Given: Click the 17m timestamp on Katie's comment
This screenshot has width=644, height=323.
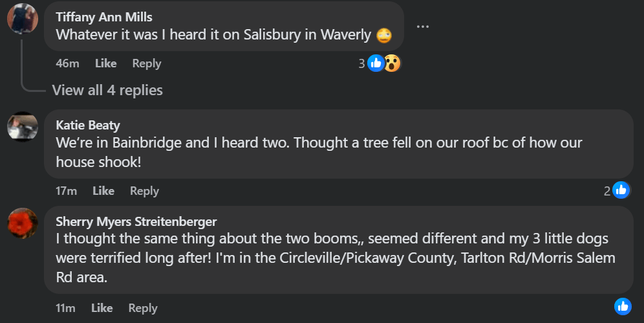Looking at the screenshot, I should [x=67, y=191].
